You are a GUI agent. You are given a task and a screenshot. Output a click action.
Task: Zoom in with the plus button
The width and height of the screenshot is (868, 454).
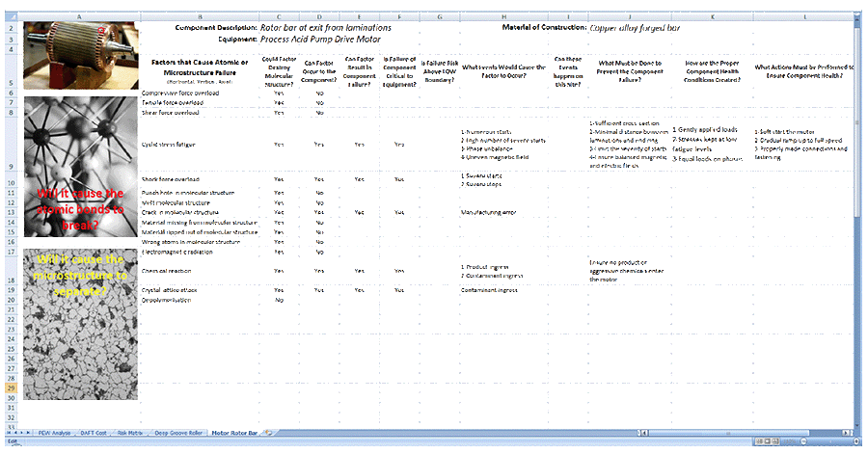click(855, 441)
